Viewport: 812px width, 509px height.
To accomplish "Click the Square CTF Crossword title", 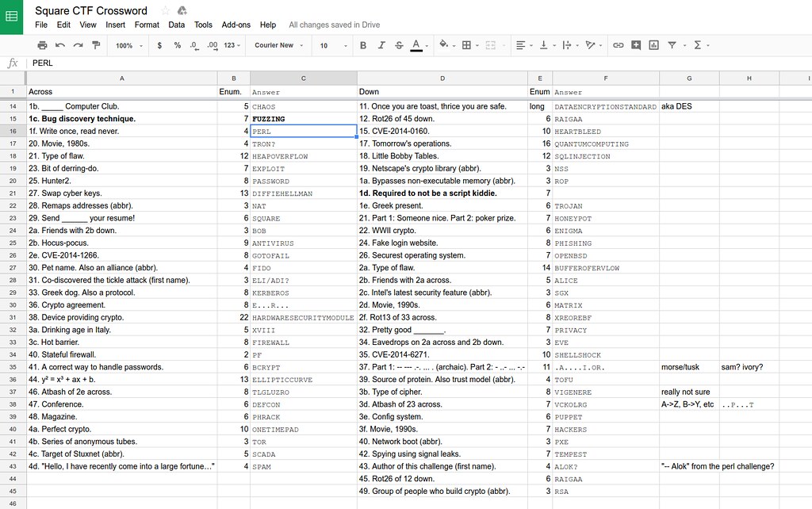I will click(91, 11).
